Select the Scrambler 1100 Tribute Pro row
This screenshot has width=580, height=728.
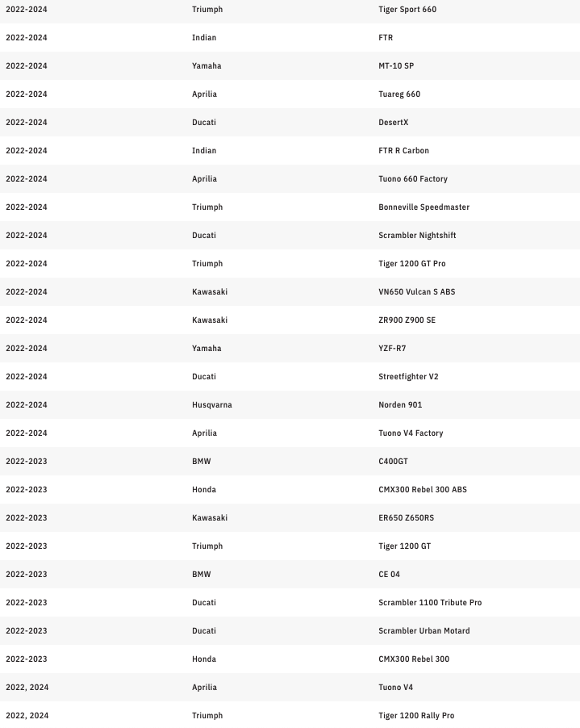tap(430, 603)
